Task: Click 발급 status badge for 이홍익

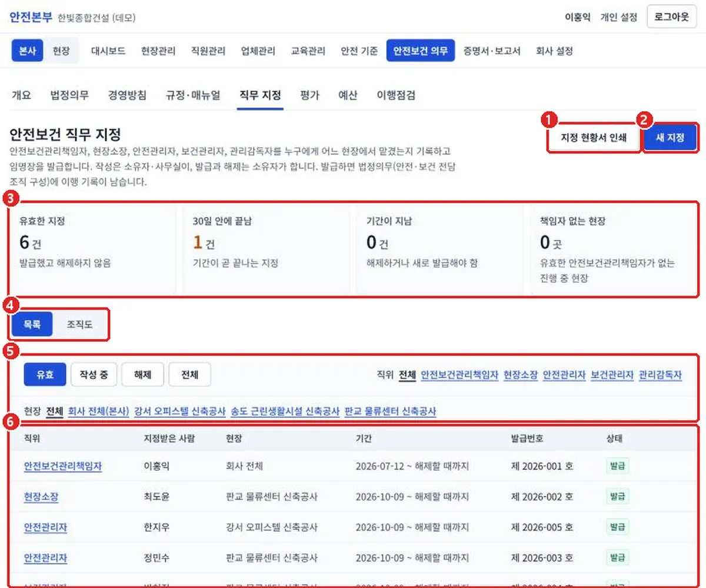Action: coord(618,466)
